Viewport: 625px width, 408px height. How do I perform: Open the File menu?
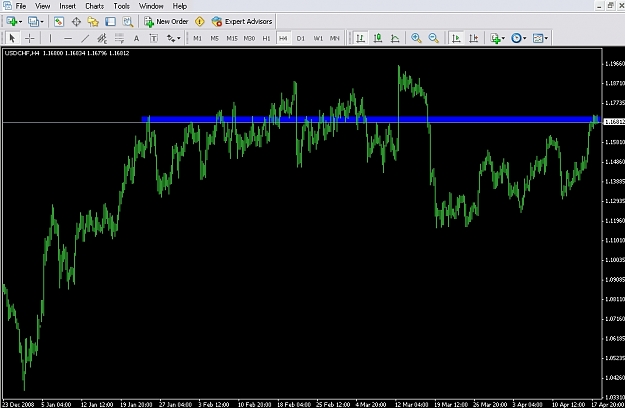(21, 6)
